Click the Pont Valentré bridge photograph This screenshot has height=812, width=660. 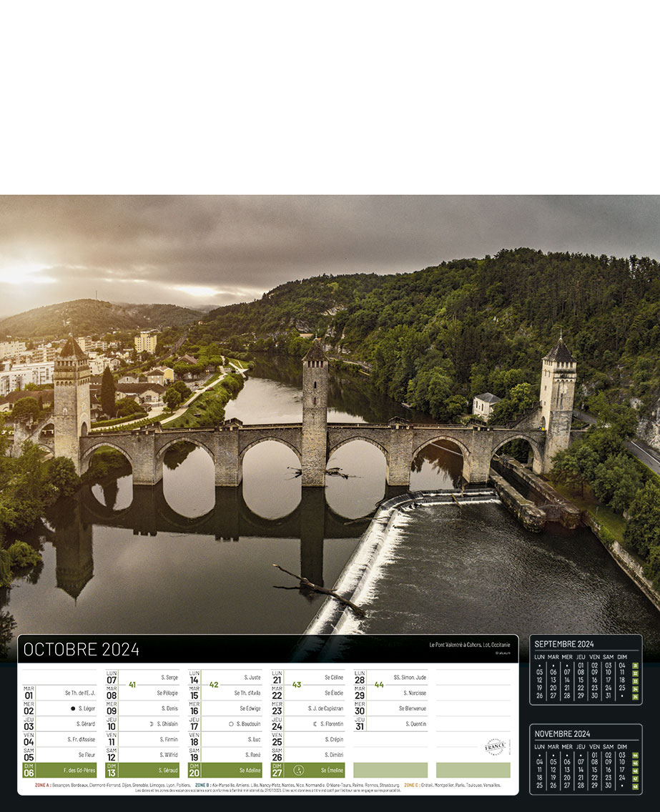point(330,415)
